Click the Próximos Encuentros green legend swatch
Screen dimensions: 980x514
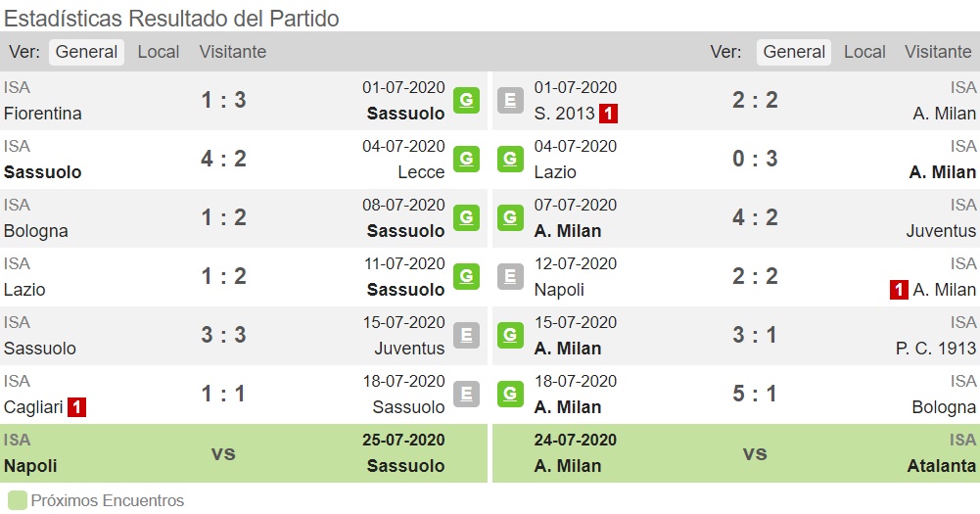point(18,501)
